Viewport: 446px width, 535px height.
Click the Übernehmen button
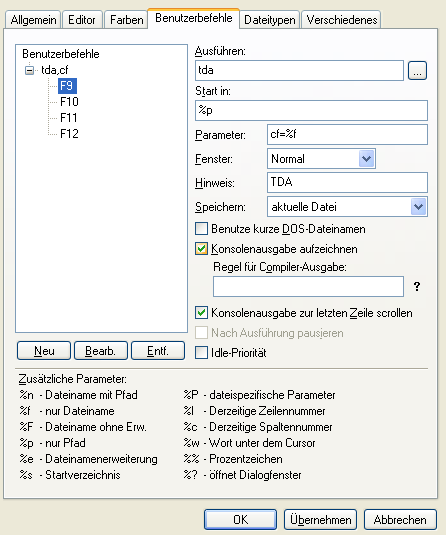tap(320, 520)
